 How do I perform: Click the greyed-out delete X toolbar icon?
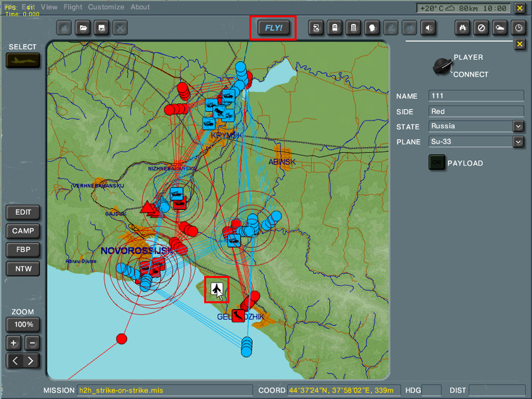[120, 28]
